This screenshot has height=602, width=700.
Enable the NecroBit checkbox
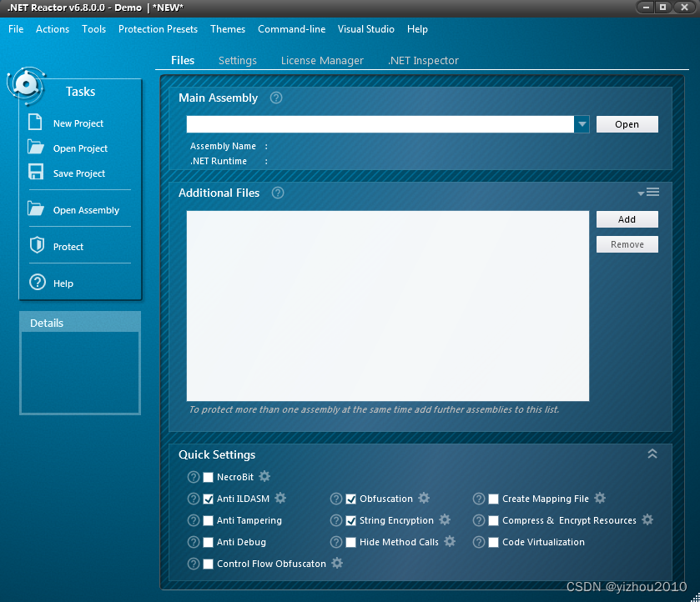[x=208, y=478]
